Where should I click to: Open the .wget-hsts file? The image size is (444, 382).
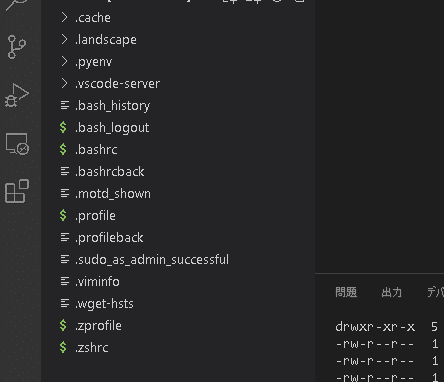(104, 304)
